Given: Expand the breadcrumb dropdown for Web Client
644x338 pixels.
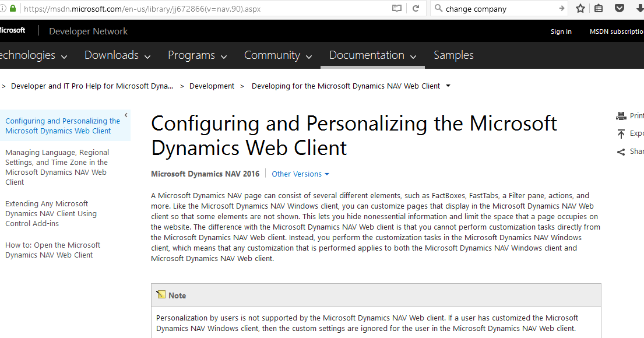Looking at the screenshot, I should tap(448, 86).
